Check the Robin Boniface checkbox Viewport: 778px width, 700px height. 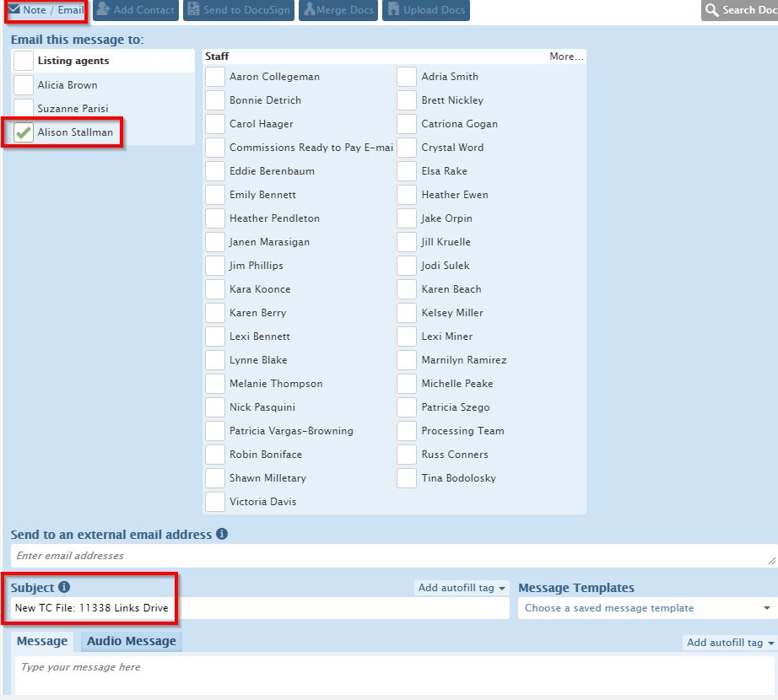tap(215, 455)
